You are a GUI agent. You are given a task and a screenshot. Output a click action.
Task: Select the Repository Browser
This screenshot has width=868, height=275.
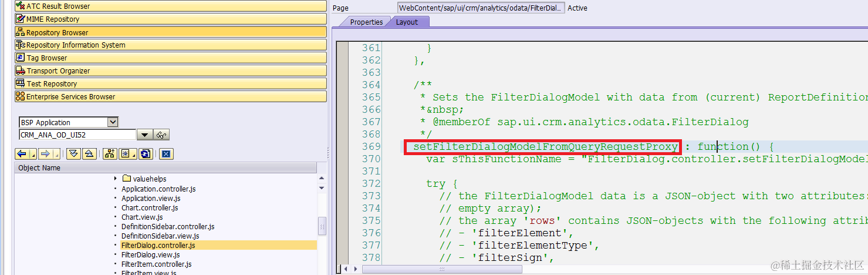pyautogui.click(x=170, y=32)
